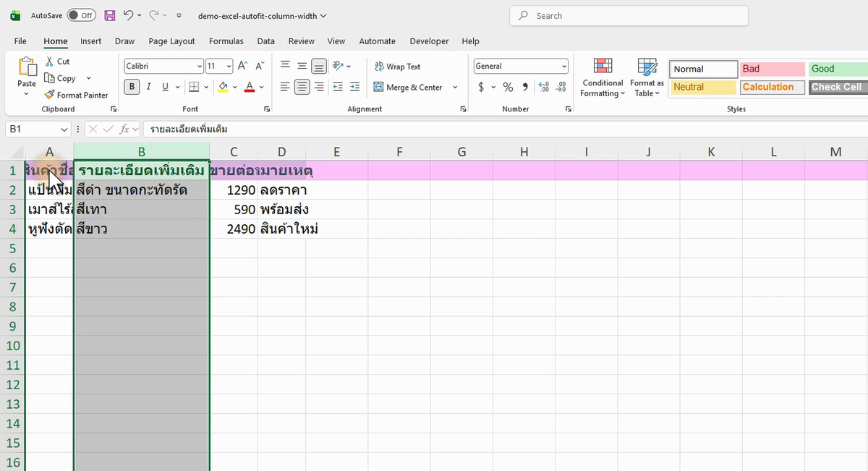Apply Percent Style format
Viewport: 868px width, 471px height.
[x=508, y=87]
